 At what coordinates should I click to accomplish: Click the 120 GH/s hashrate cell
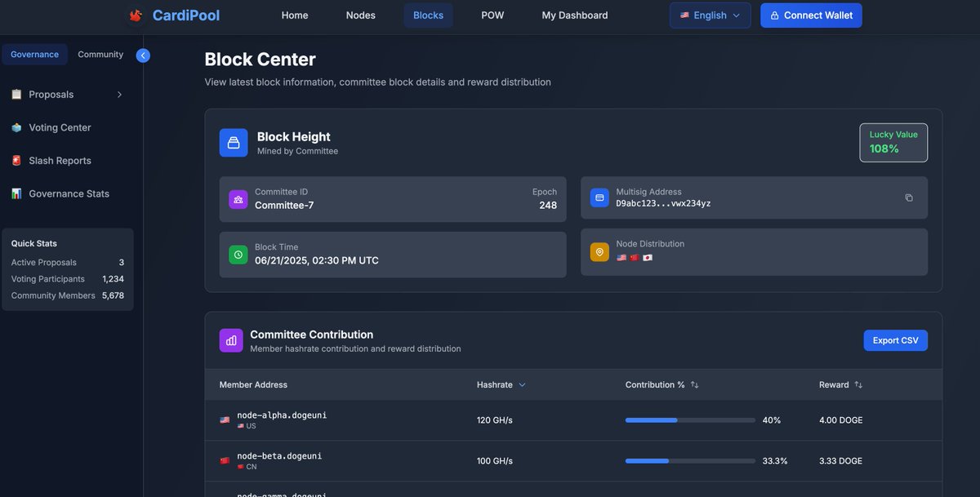495,420
